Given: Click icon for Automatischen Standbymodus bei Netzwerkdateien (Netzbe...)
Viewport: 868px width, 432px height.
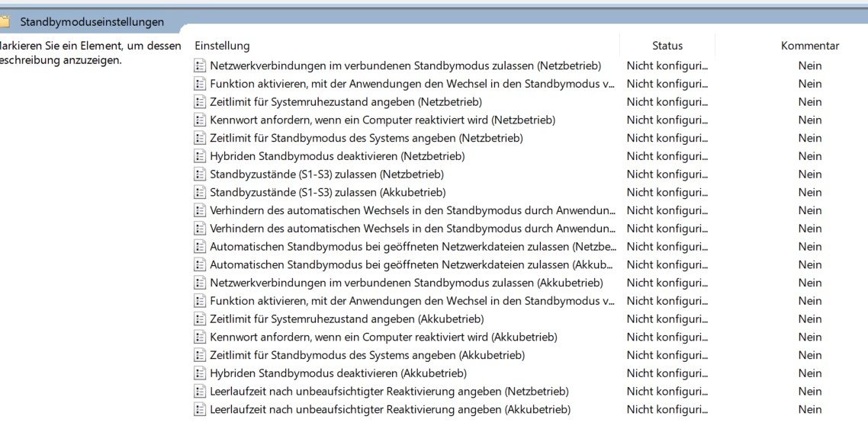Looking at the screenshot, I should 199,247.
